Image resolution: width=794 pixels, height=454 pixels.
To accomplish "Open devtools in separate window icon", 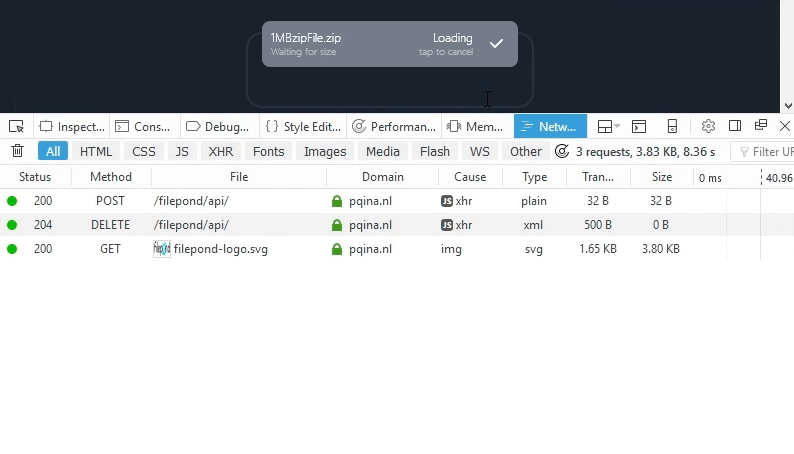I will tap(761, 126).
